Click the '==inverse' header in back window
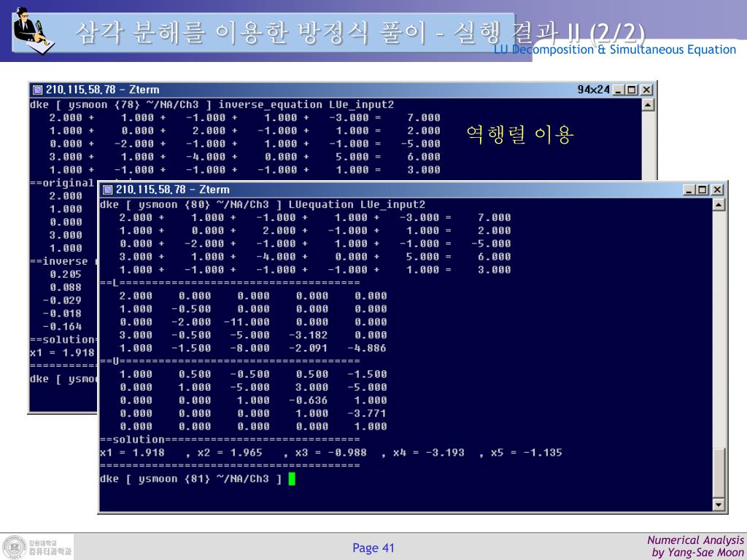 click(58, 262)
